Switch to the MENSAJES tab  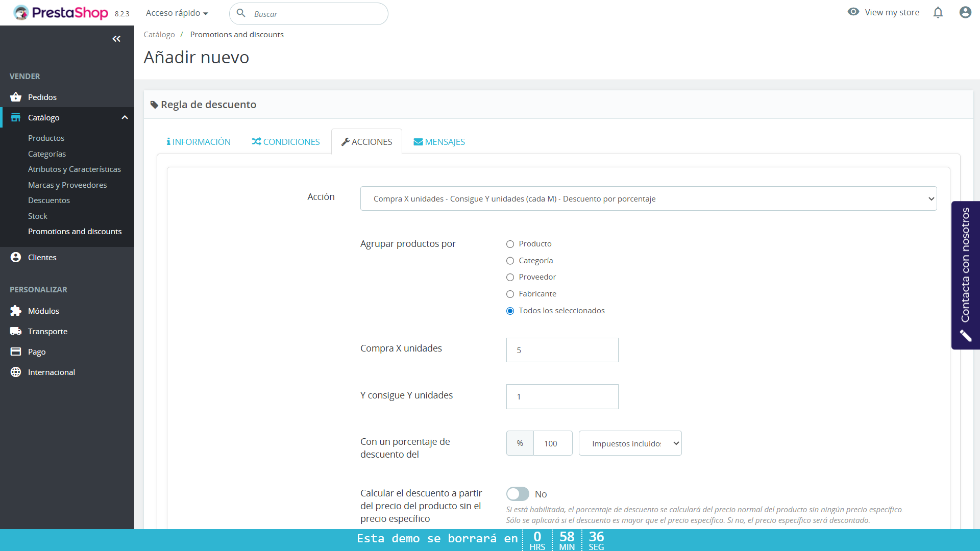pos(439,142)
